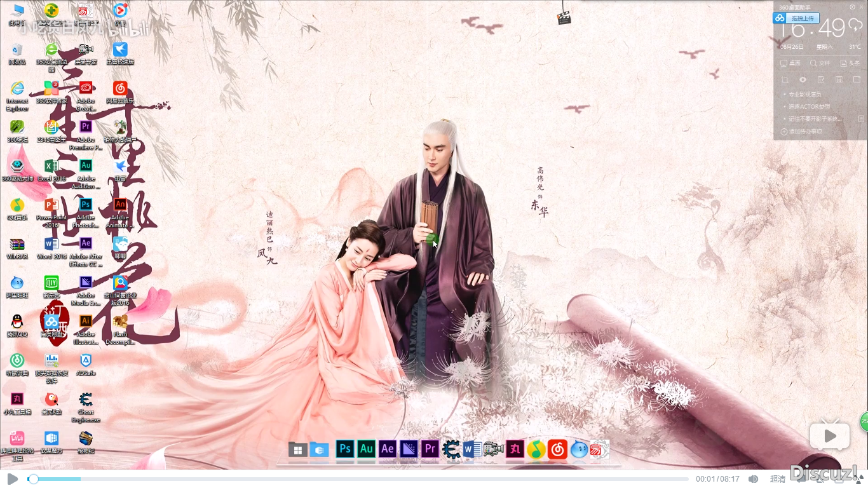868x488 pixels.
Task: Launch Media Encoder from the bottom dock
Action: pos(409,449)
